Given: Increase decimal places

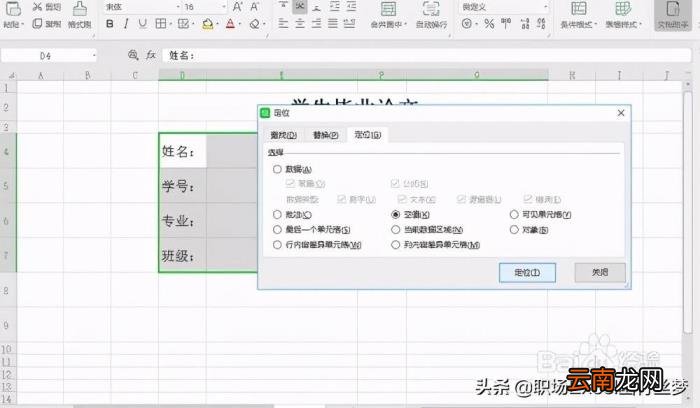Looking at the screenshot, I should (525, 24).
